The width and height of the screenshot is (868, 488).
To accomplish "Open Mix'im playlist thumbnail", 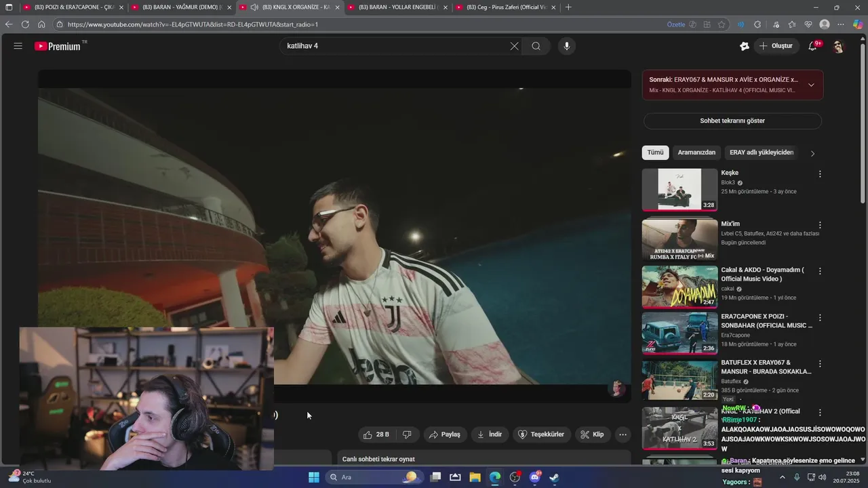I will [x=679, y=239].
